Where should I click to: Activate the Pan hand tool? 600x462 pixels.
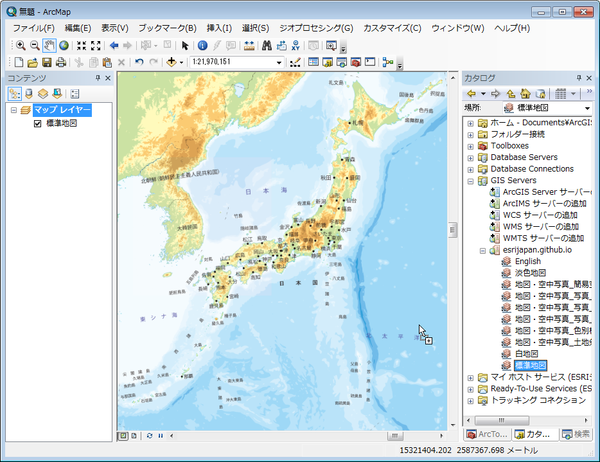(x=49, y=46)
